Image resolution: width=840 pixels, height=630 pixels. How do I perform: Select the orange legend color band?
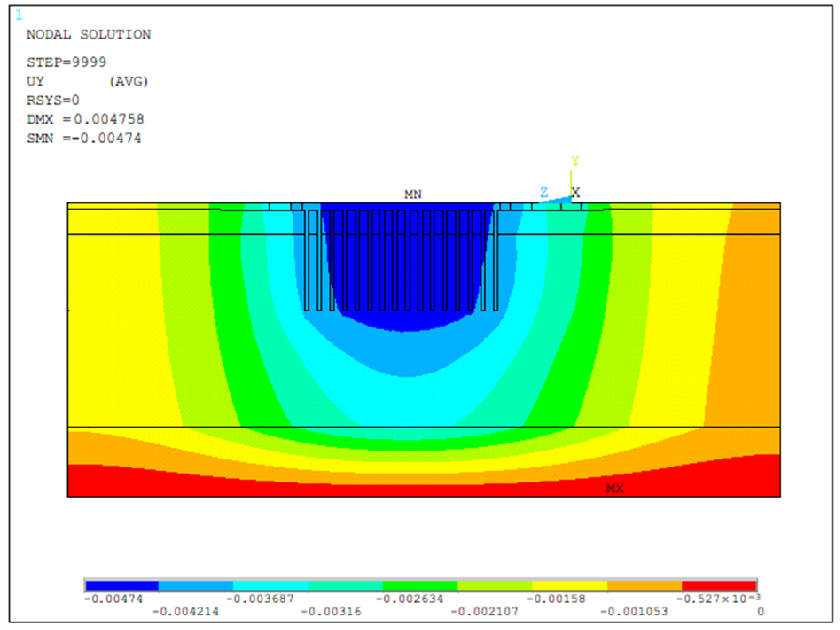[644, 586]
